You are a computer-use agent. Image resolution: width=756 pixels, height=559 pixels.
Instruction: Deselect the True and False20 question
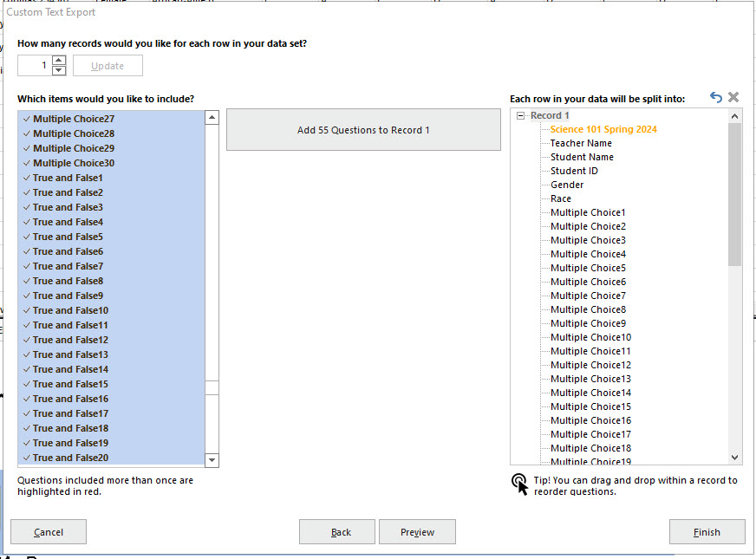26,457
